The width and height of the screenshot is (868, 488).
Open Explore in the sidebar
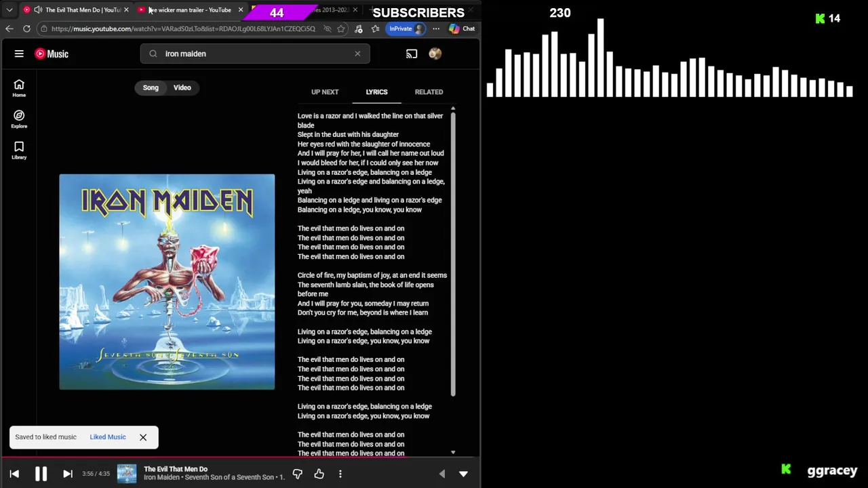coord(19,119)
